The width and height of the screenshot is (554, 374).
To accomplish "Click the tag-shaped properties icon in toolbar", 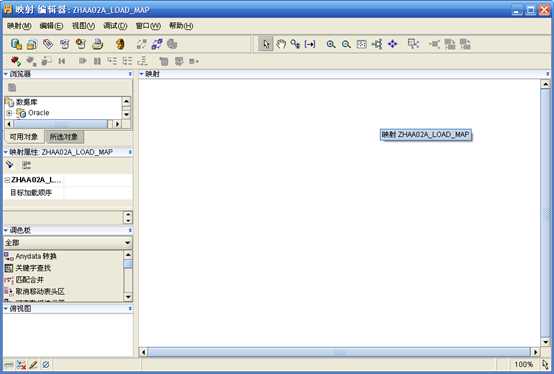I will coord(48,44).
